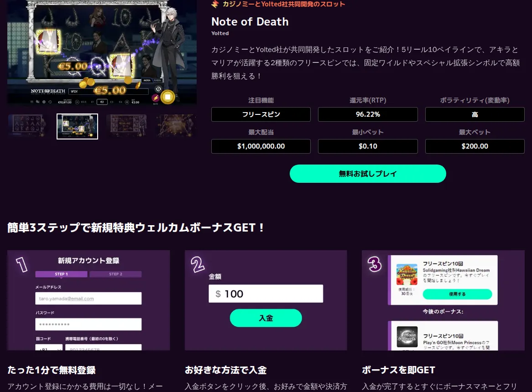Click the Hawaiian Dream game icon

pyautogui.click(x=407, y=275)
